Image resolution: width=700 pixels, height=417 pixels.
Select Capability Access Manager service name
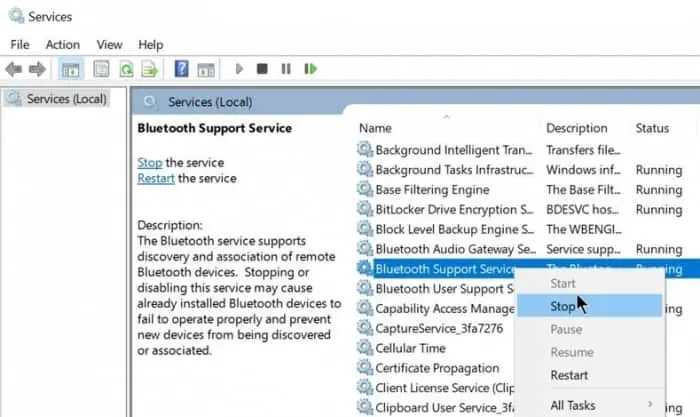pyautogui.click(x=445, y=309)
